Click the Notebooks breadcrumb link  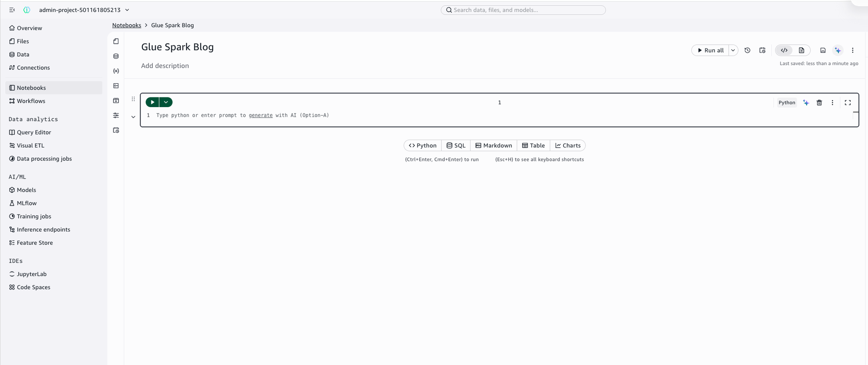127,25
